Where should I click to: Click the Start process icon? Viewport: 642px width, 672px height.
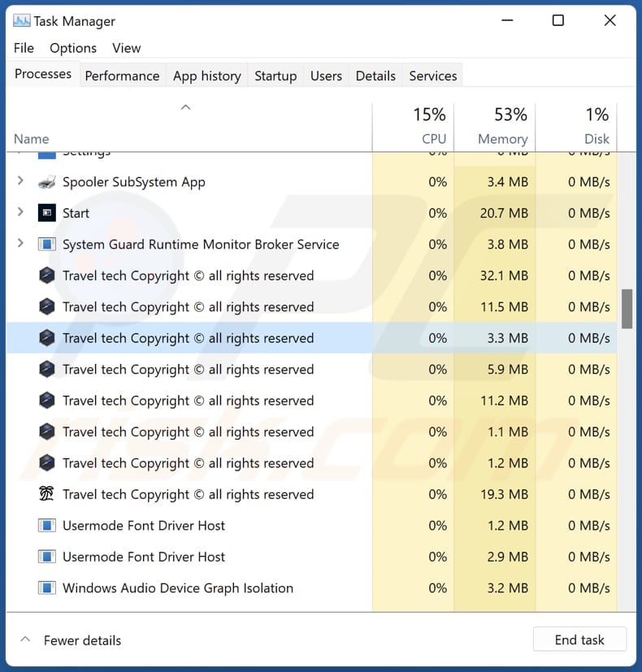pyautogui.click(x=46, y=213)
